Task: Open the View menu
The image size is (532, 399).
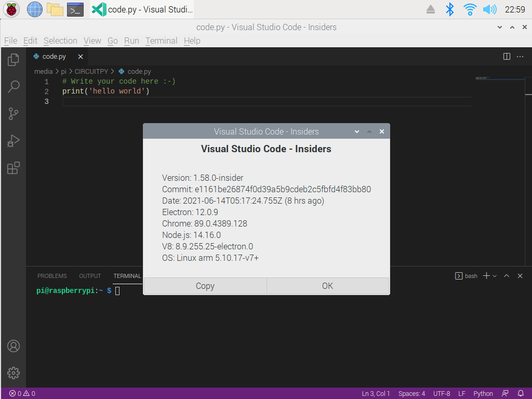Action: (x=92, y=41)
